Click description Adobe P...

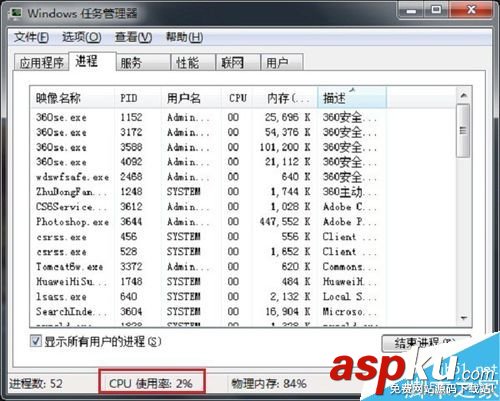point(349,222)
